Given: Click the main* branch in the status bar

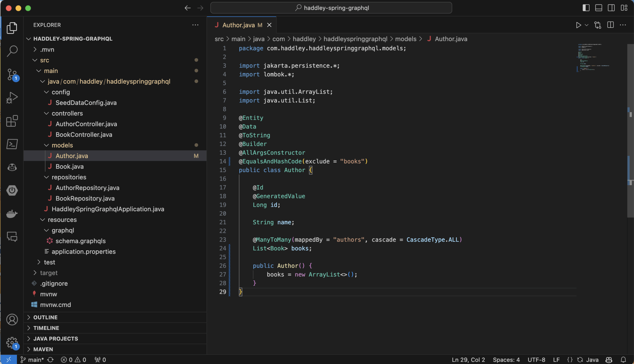Looking at the screenshot, I should click(x=36, y=360).
